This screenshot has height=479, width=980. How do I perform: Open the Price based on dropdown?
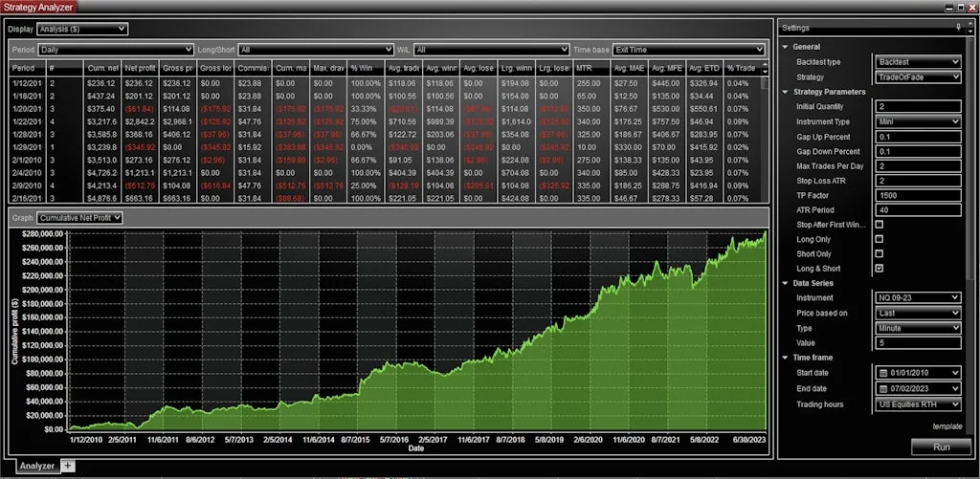tap(918, 313)
